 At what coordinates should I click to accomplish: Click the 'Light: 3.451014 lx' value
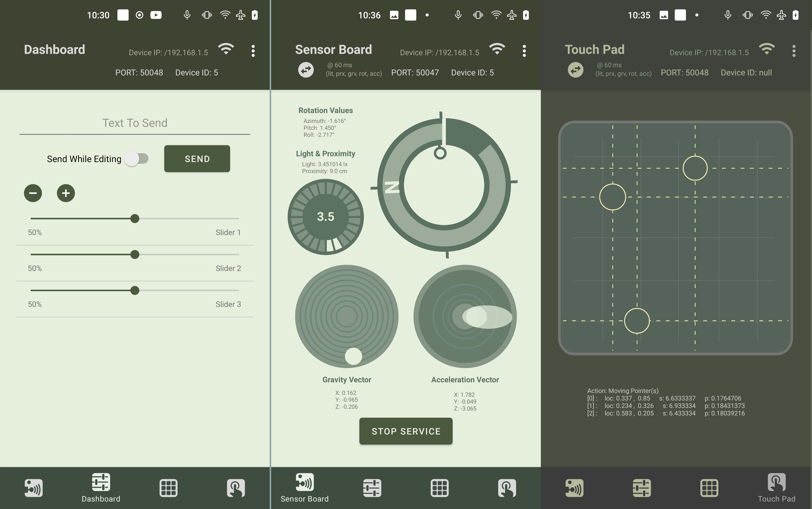(x=325, y=164)
